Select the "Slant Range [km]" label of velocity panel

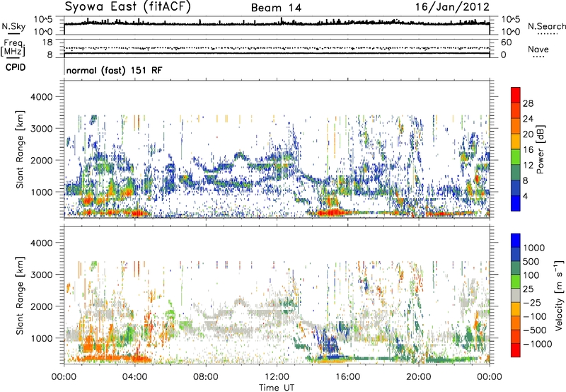coord(20,296)
